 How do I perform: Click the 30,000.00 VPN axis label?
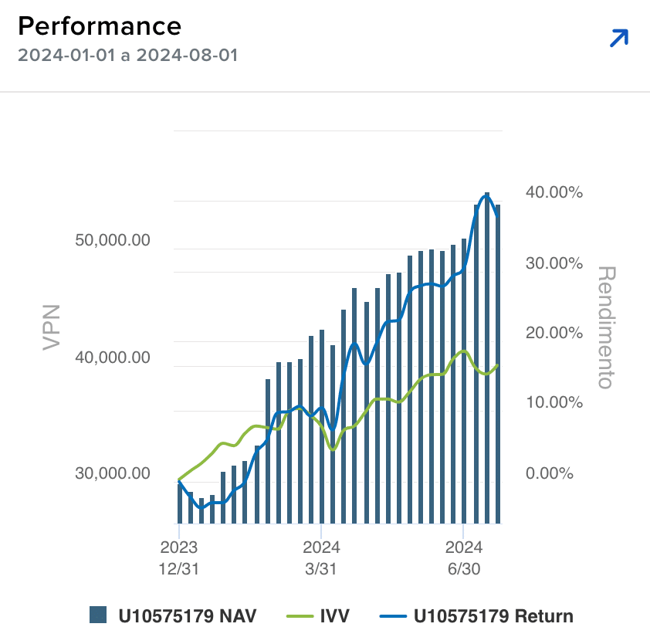click(x=113, y=473)
